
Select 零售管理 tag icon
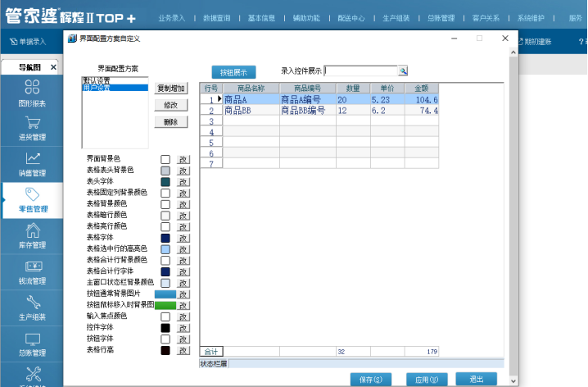[x=32, y=194]
